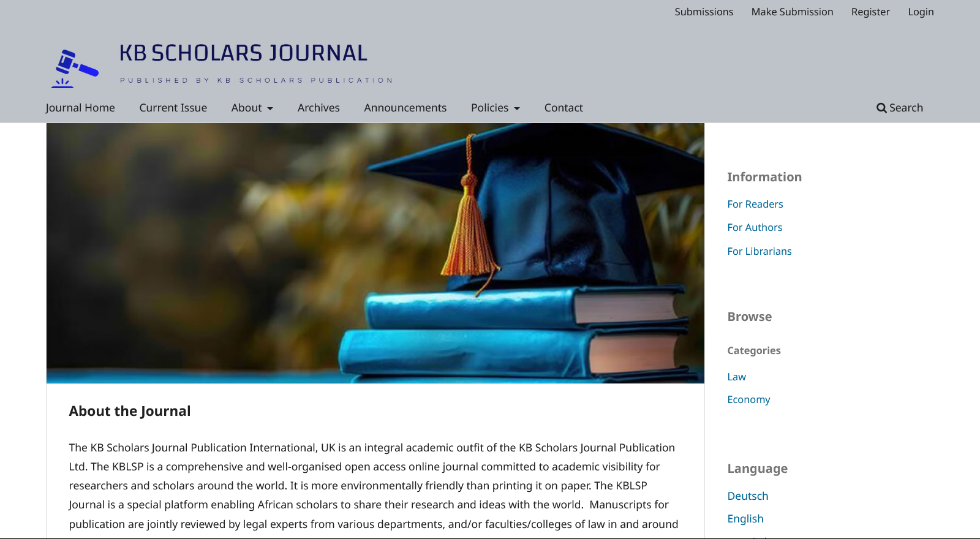Open the Contact page
The width and height of the screenshot is (980, 539).
click(x=563, y=108)
